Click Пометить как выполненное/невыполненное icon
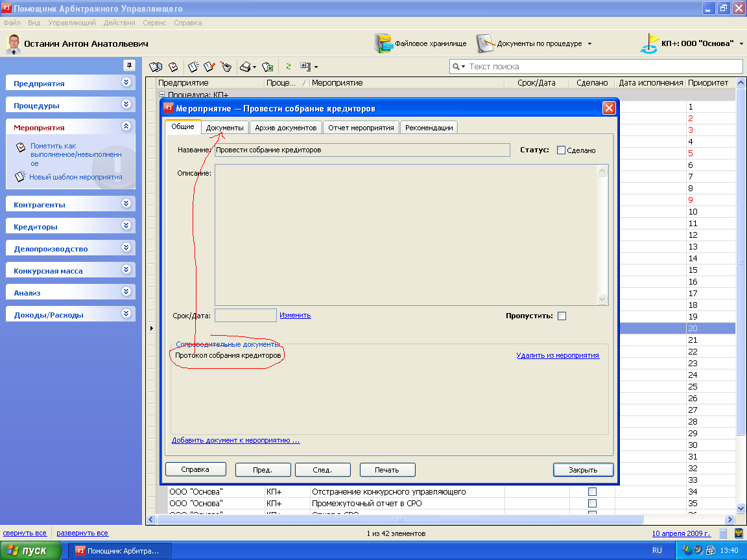 pyautogui.click(x=21, y=147)
